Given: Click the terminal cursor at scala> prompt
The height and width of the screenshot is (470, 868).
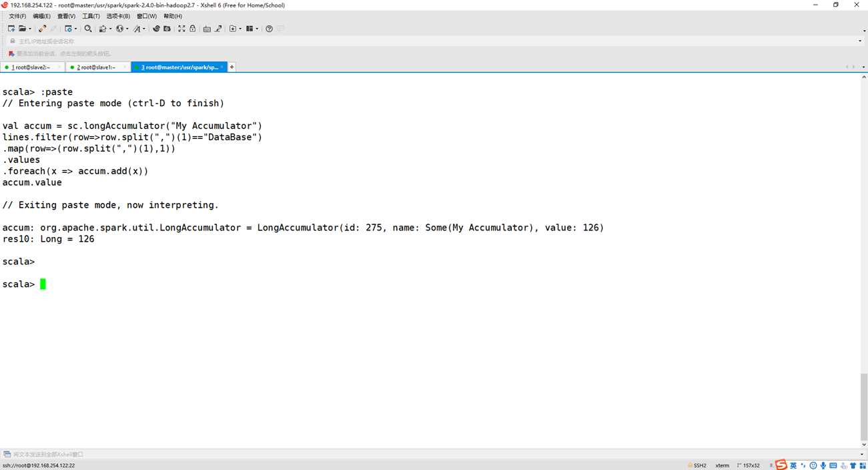Looking at the screenshot, I should coord(43,284).
